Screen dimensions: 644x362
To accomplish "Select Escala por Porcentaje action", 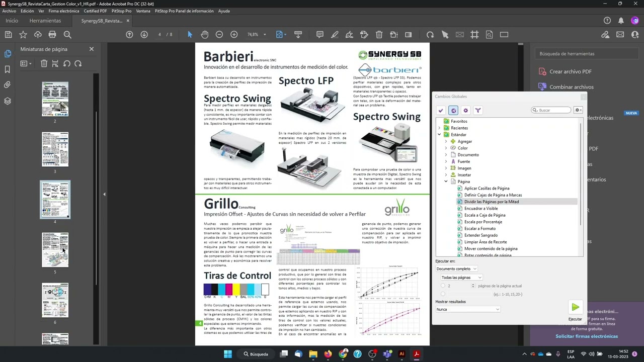I will pos(483,222).
